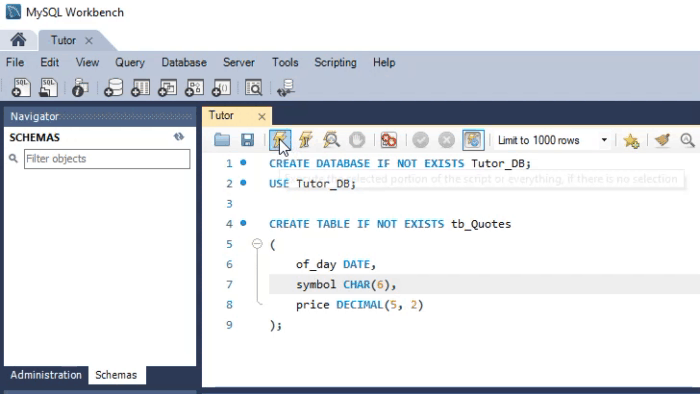The height and width of the screenshot is (394, 700).
Task: Execute the script with lightning icon
Action: (x=280, y=140)
